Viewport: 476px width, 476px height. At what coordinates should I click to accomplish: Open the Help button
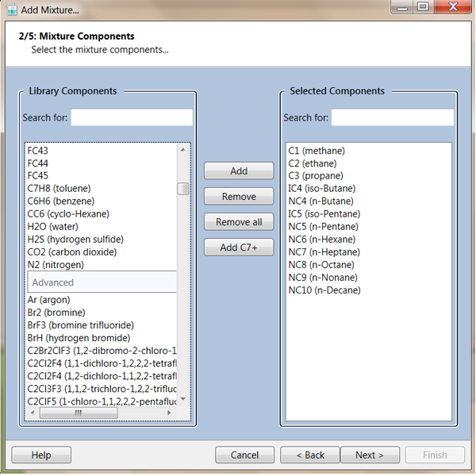tap(41, 455)
